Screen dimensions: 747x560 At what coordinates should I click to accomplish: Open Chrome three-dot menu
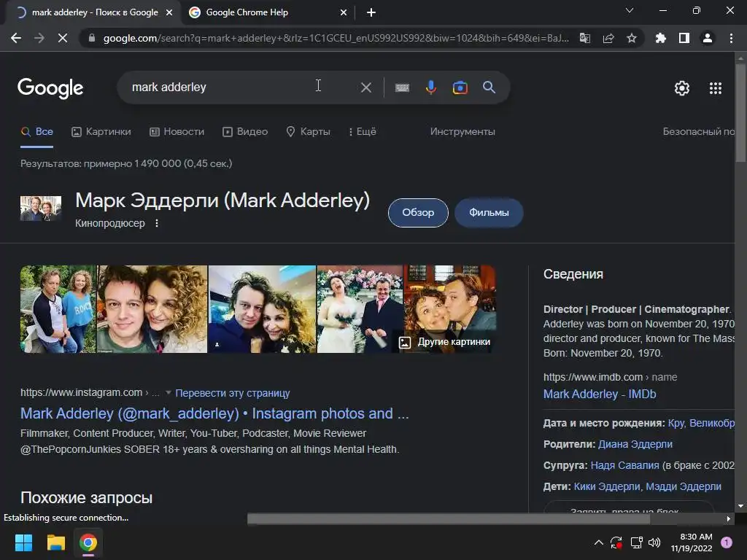pos(731,38)
